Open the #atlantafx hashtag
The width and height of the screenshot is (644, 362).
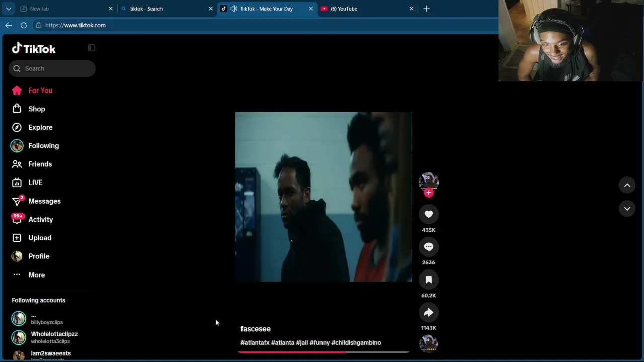[255, 343]
